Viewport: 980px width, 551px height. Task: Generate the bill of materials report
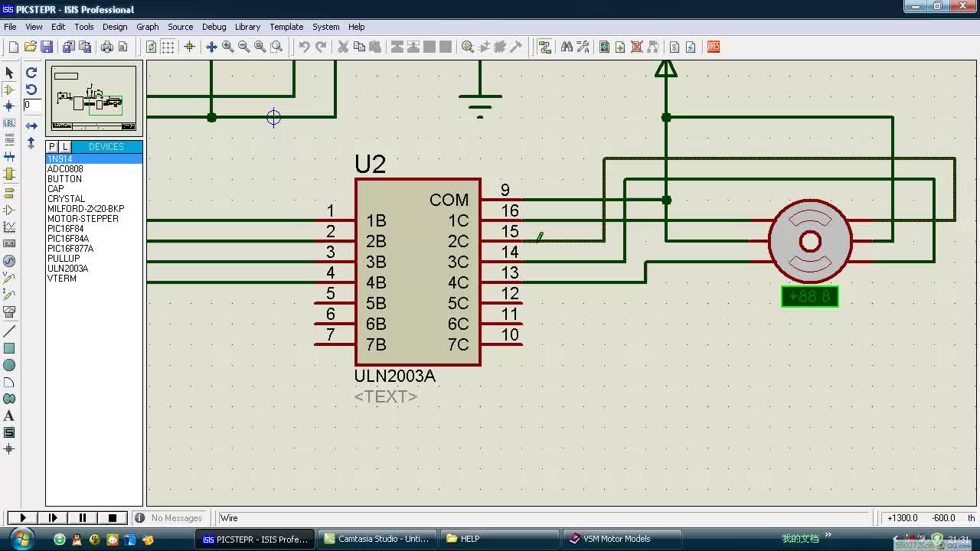tap(675, 47)
